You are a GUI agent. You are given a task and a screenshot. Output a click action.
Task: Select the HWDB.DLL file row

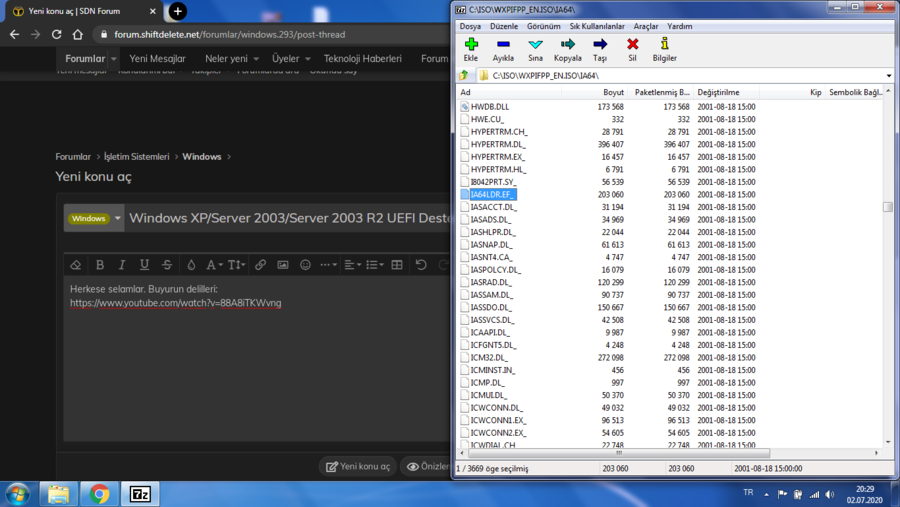point(670,107)
